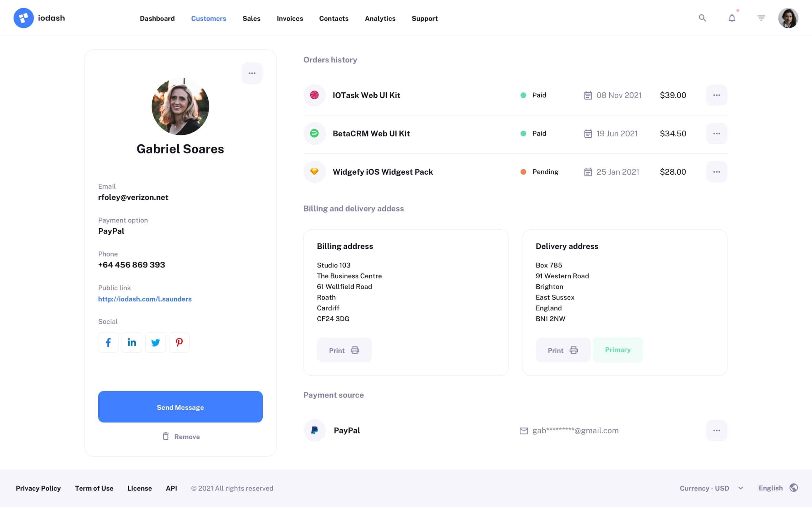812x507 pixels.
Task: Open the profile card options menu
Action: click(252, 73)
